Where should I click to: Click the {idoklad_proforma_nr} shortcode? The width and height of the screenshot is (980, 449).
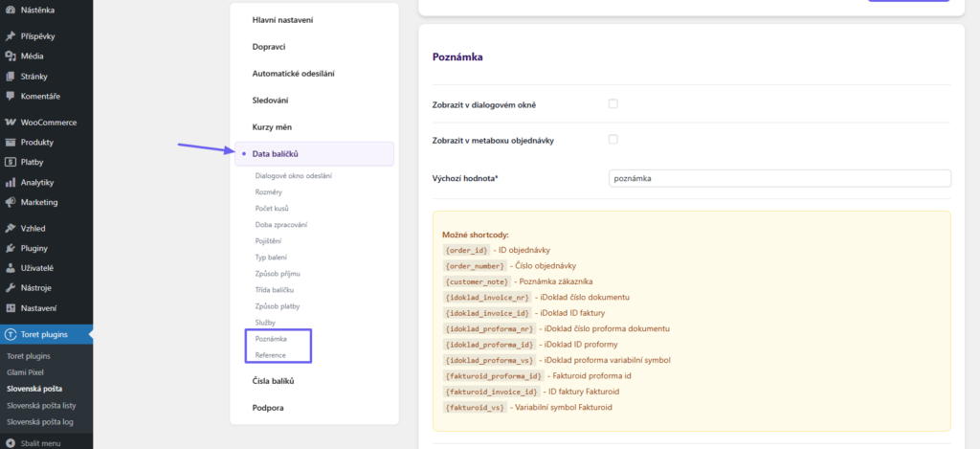[489, 328]
